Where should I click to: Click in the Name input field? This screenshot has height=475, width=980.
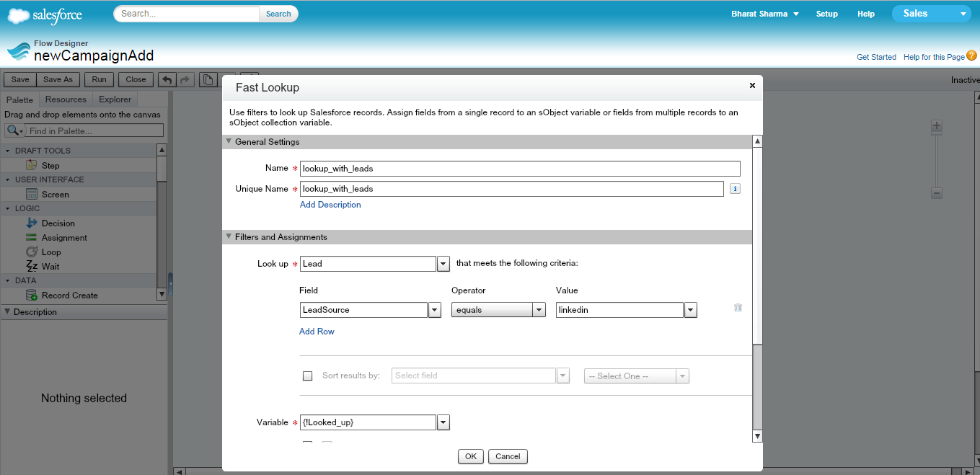[520, 169]
